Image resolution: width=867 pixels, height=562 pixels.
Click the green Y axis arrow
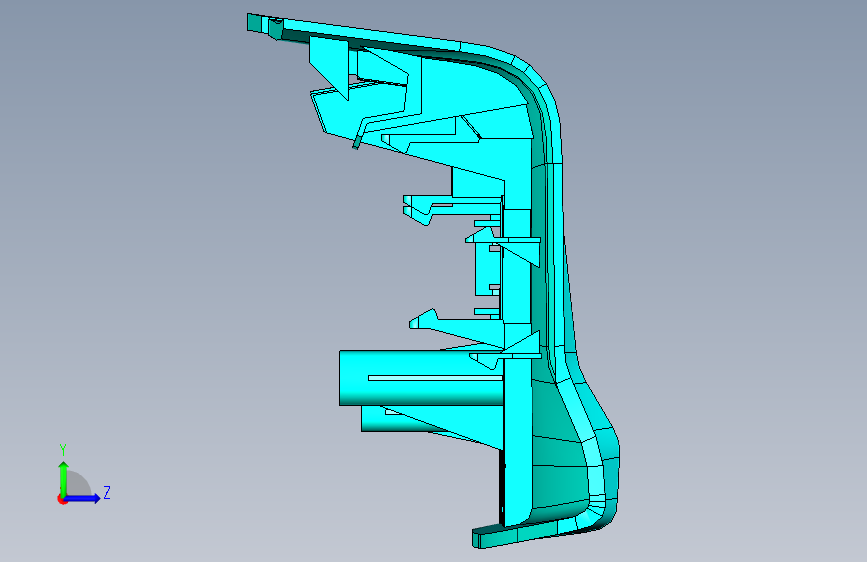[x=64, y=478]
